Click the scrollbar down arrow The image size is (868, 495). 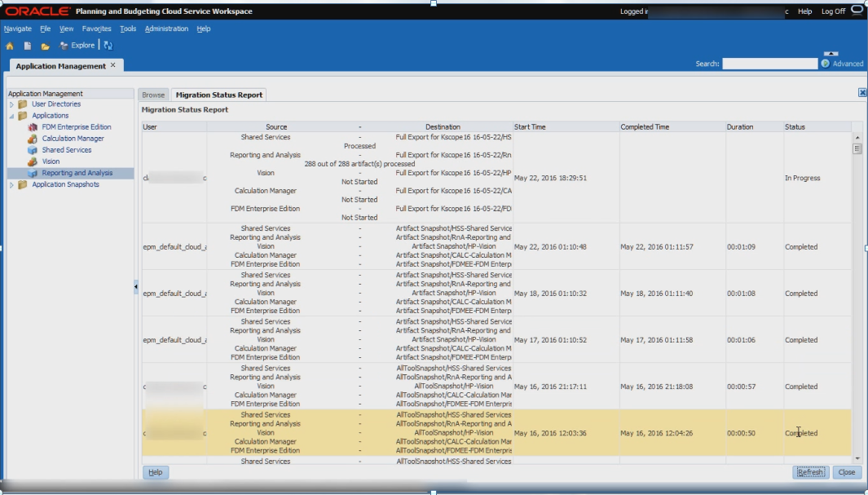[857, 458]
